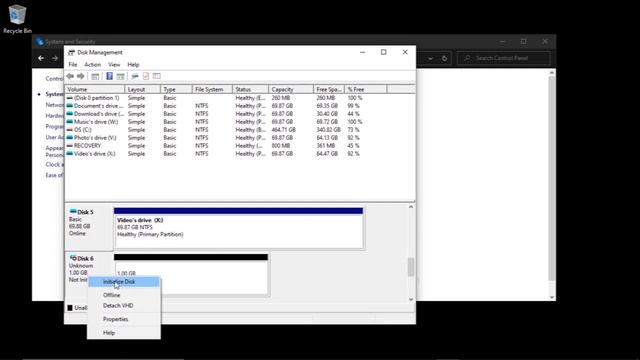The height and width of the screenshot is (360, 640).
Task: Sort by the Free Space column header
Action: click(x=329, y=89)
